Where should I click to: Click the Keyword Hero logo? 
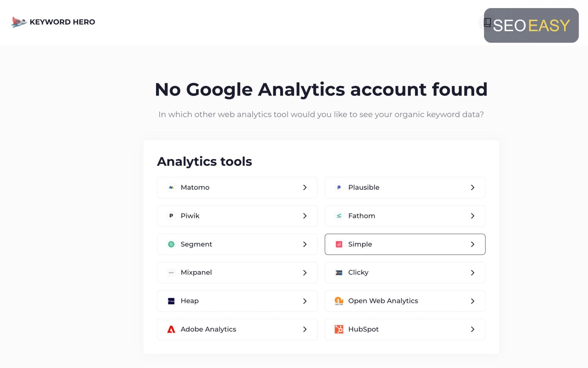point(19,22)
